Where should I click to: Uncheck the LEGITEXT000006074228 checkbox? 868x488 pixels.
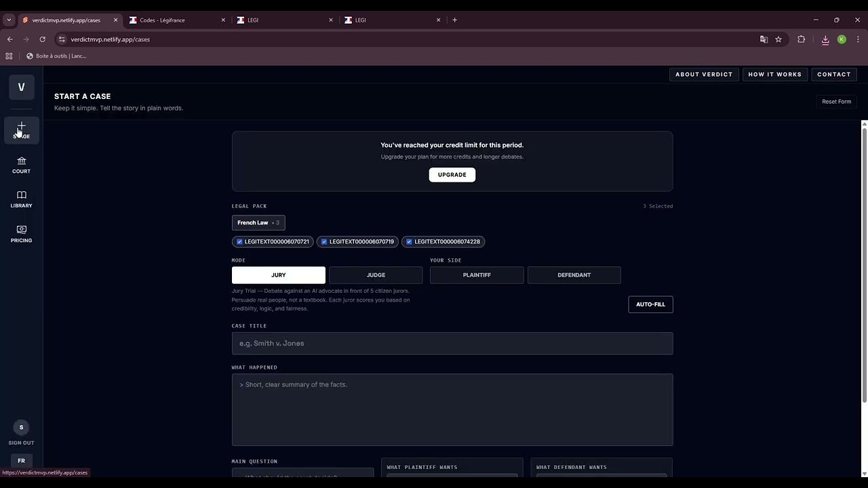tap(409, 242)
